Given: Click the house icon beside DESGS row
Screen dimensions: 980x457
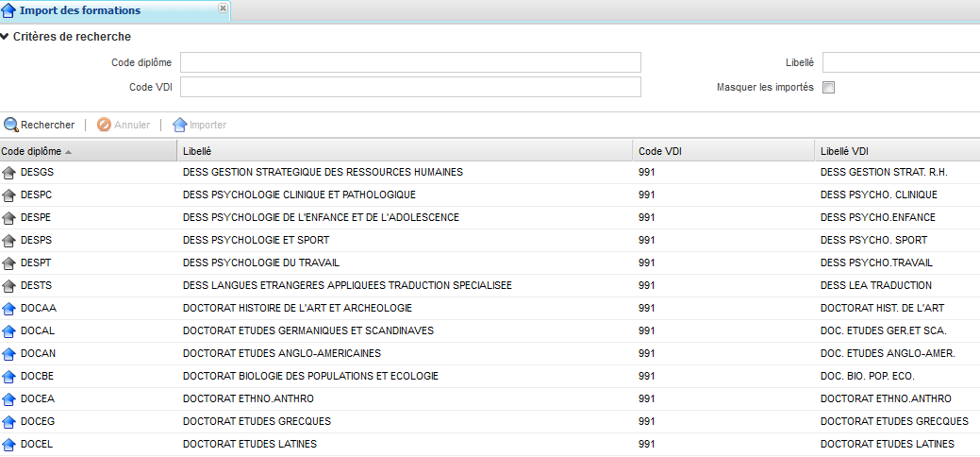Looking at the screenshot, I should click(x=9, y=173).
